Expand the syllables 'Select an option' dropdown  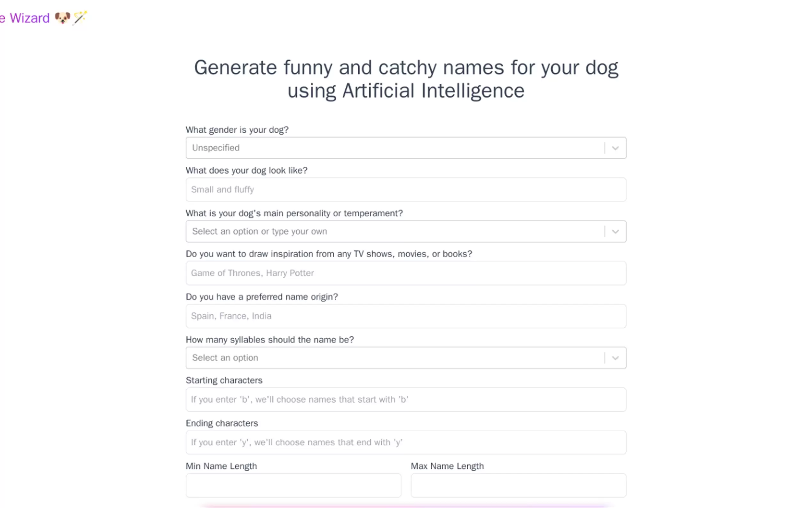click(x=394, y=358)
